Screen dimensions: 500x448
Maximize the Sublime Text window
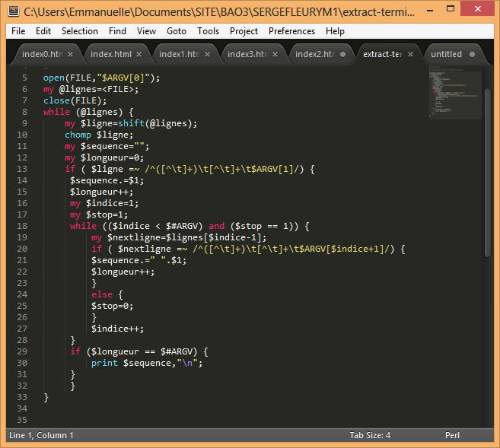(451, 9)
